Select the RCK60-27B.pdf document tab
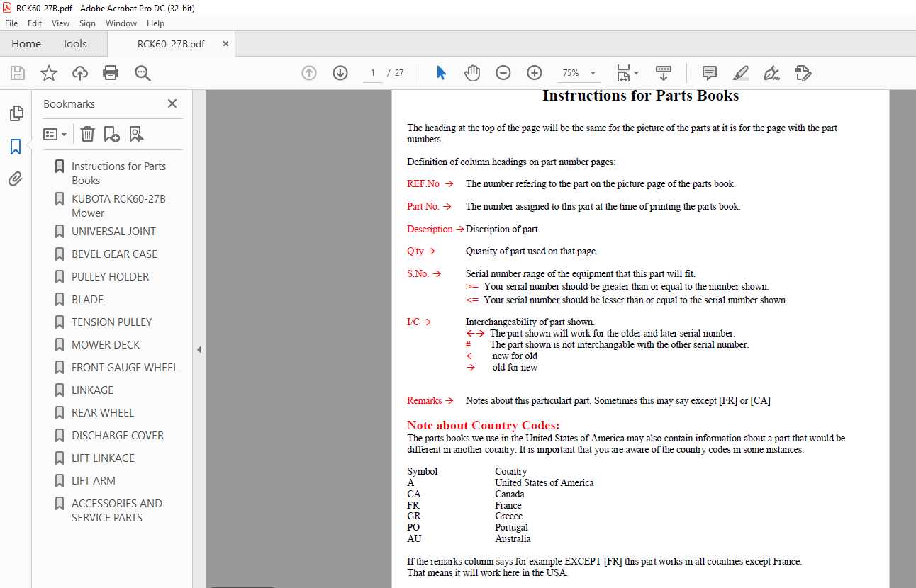Viewport: 916px width, 588px height. tap(171, 44)
